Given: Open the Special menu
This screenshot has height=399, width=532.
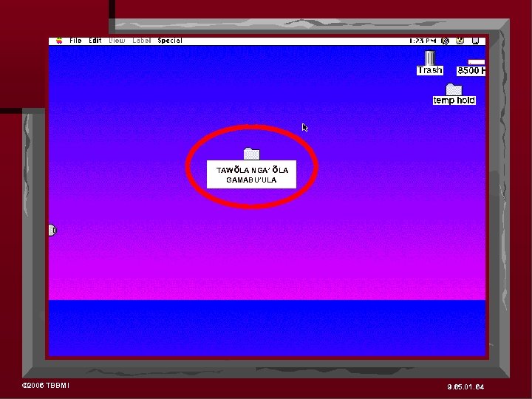Looking at the screenshot, I should click(170, 41).
